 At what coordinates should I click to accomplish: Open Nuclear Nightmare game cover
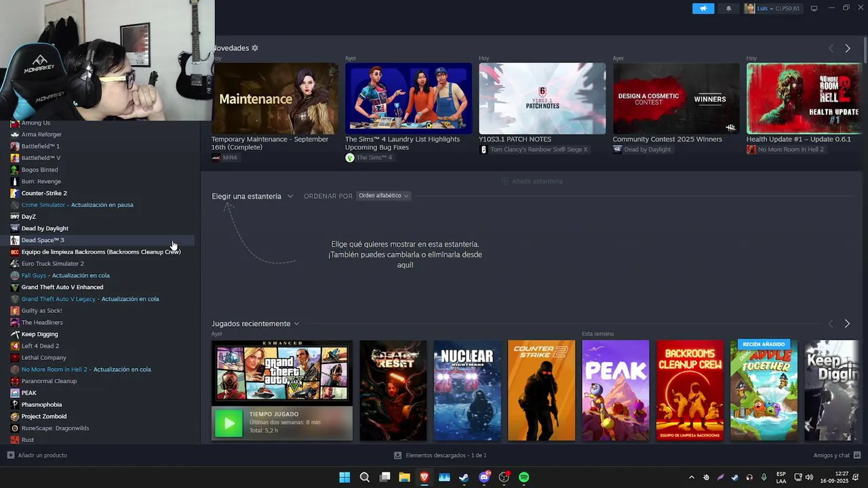click(467, 390)
